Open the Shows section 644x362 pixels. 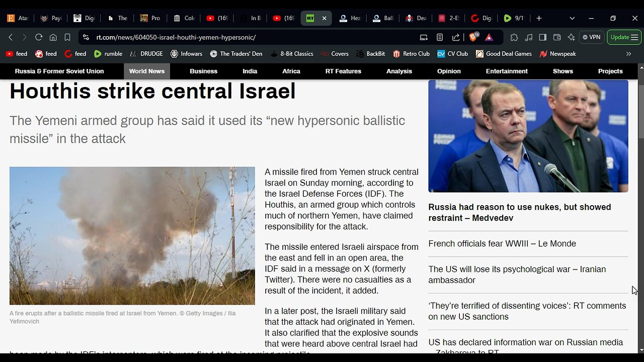coord(563,71)
